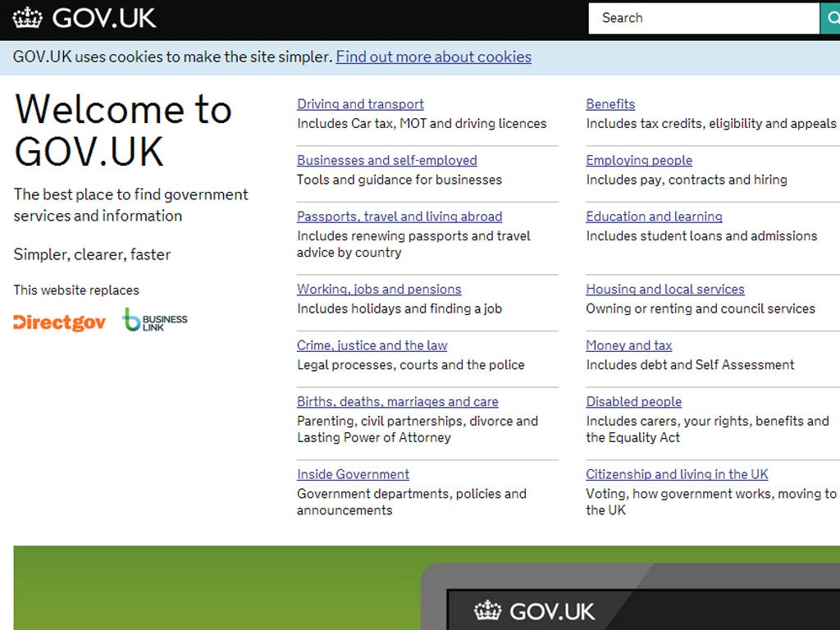Open Businesses and self-employed section
The image size is (840, 630).
pyautogui.click(x=387, y=160)
